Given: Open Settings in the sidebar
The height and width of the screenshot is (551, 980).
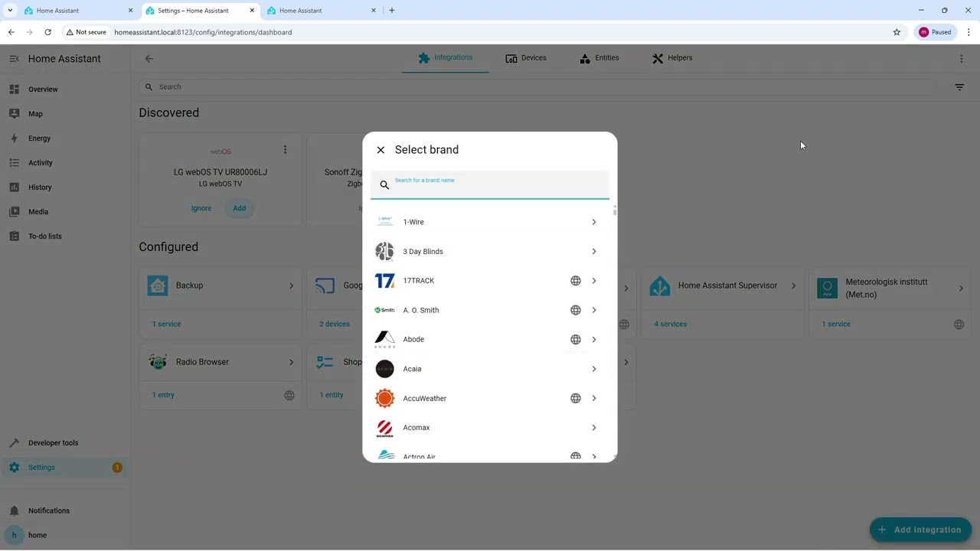Looking at the screenshot, I should pos(65,468).
